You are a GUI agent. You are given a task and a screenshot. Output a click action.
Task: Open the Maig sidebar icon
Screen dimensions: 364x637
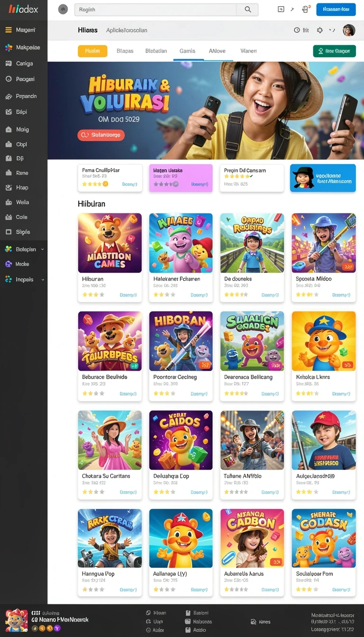(8, 129)
